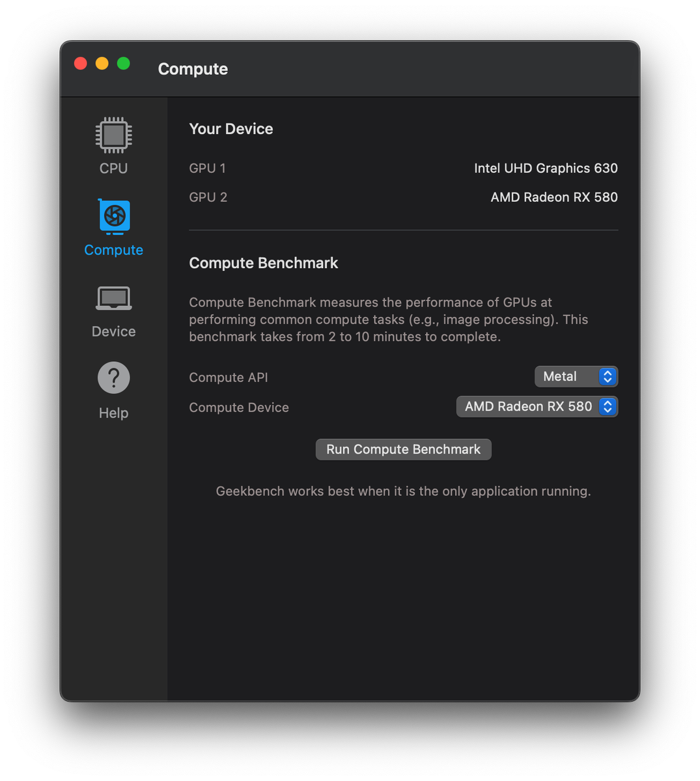Open the Compute Device AMD Radeon dropdown
Screen dimensions: 700x781
(x=537, y=407)
